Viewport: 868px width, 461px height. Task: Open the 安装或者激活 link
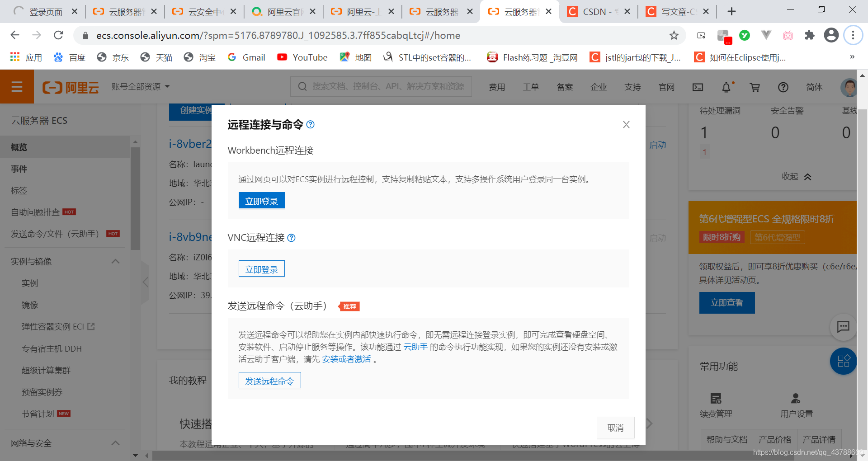(x=346, y=359)
